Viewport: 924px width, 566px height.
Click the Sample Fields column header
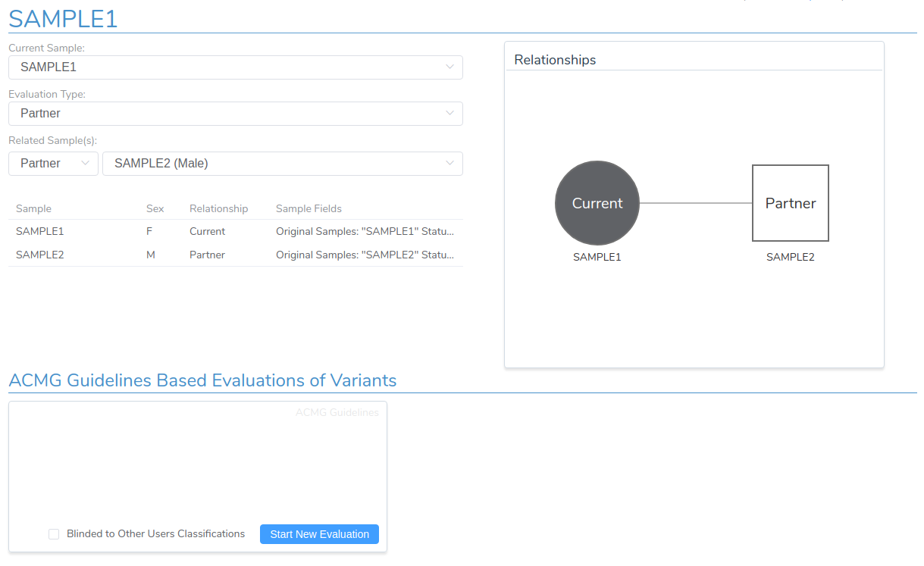pos(309,208)
